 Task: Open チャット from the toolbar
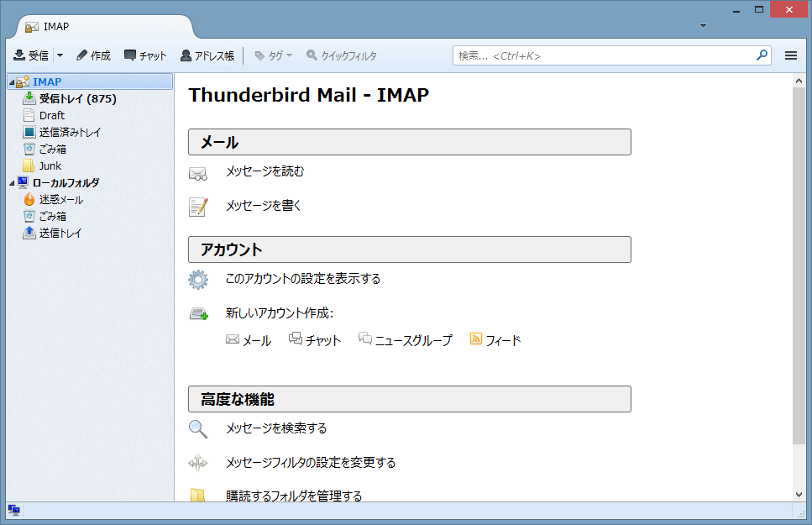coord(145,55)
